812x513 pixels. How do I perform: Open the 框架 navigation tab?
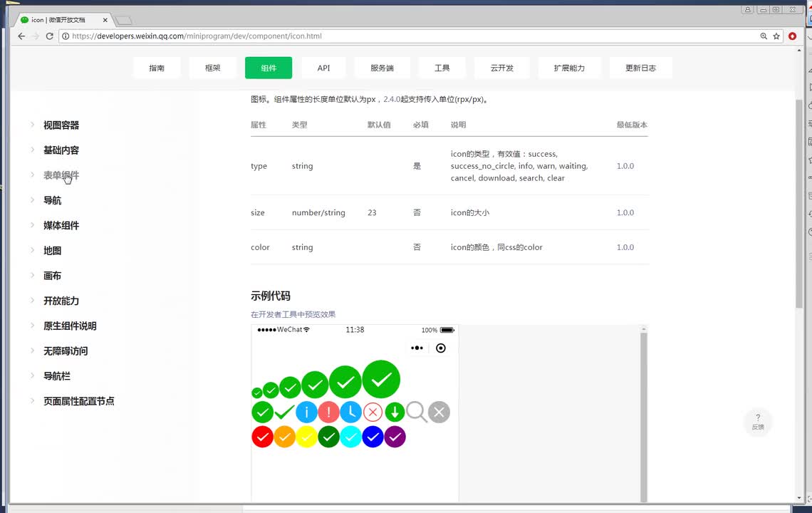point(213,68)
